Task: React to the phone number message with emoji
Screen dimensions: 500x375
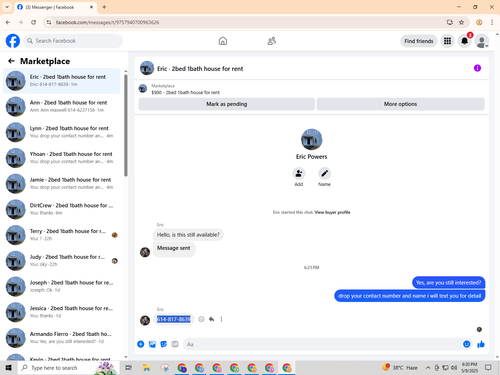Action: coord(201,319)
